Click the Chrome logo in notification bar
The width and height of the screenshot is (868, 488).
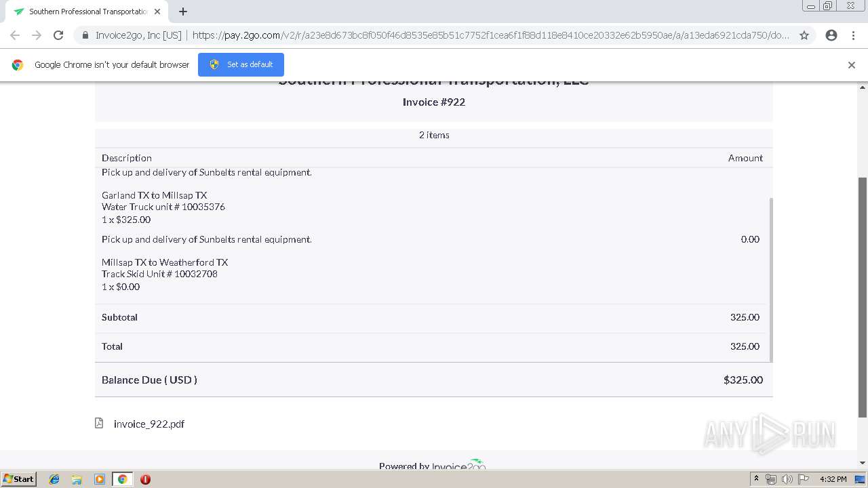click(18, 65)
